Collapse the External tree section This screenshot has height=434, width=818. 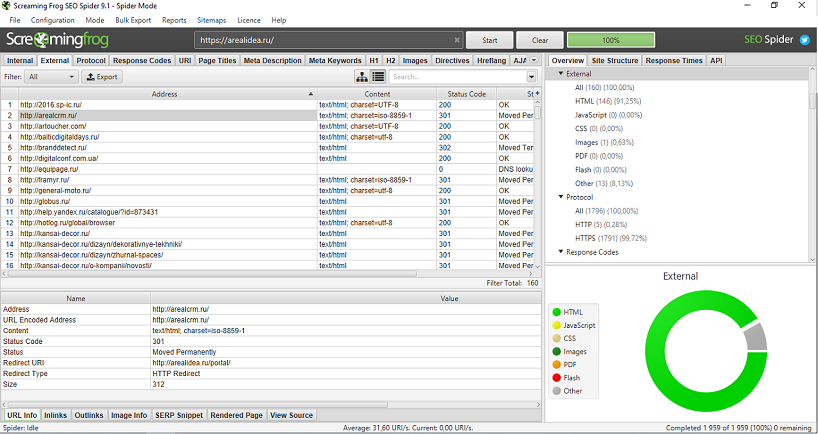click(561, 74)
